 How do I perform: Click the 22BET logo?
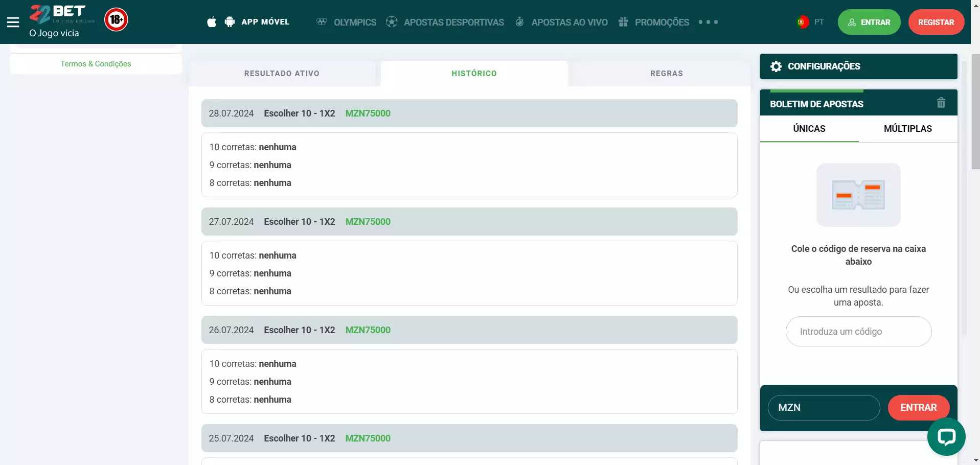click(x=58, y=14)
